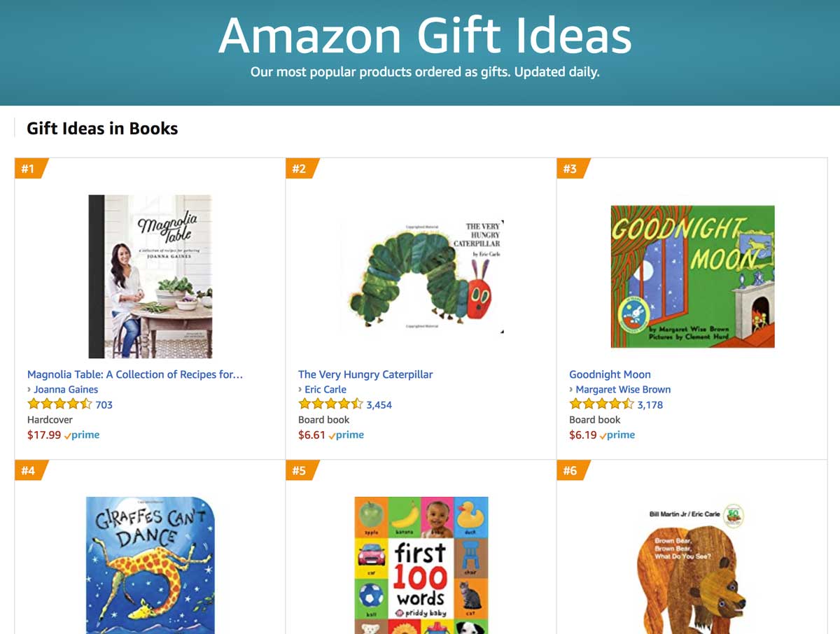Open Magnolia Table title link
The width and height of the screenshot is (840, 634).
[x=135, y=374]
